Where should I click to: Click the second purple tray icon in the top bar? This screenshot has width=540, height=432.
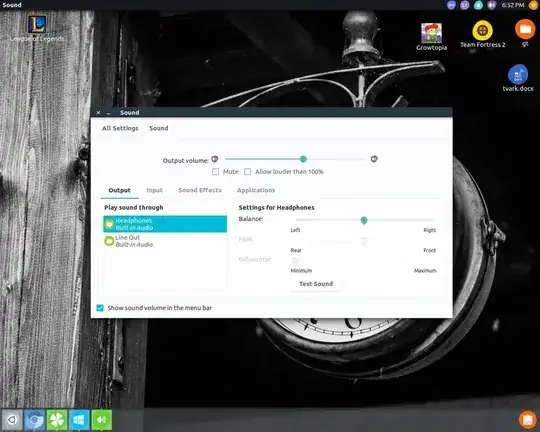point(465,5)
